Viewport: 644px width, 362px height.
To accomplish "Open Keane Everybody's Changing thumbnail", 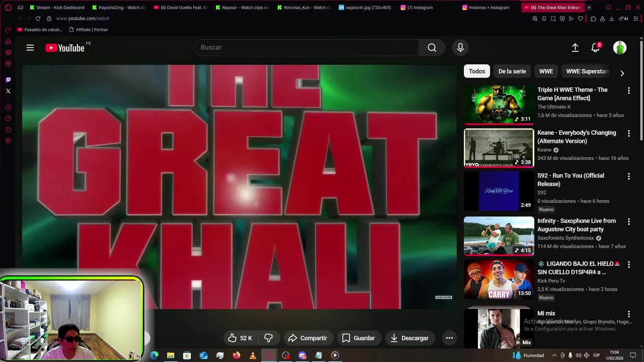I will pos(499,148).
